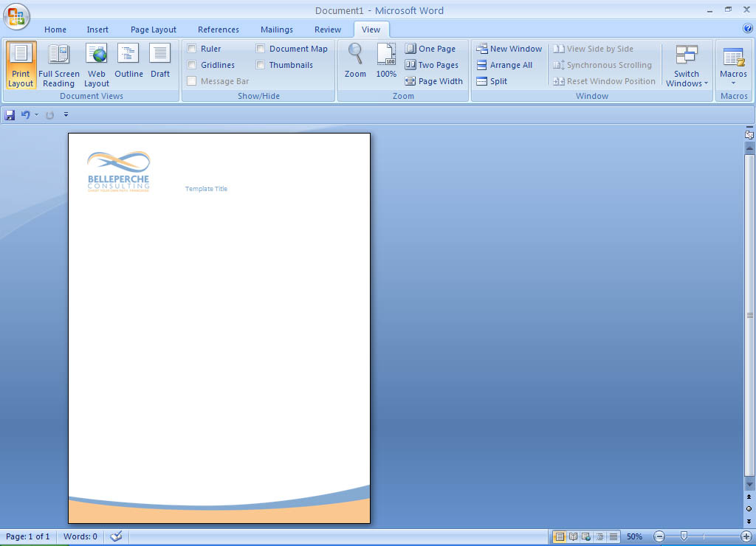Select the Web Layout view

[x=96, y=65]
